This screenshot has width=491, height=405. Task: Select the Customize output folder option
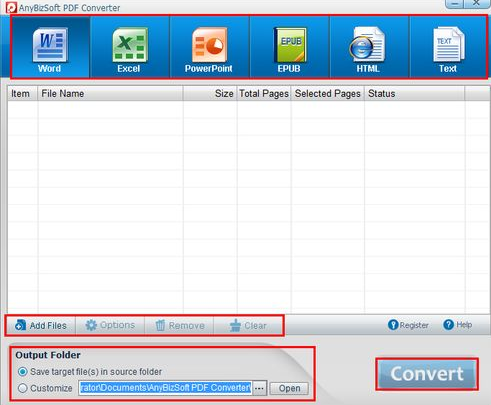click(x=23, y=388)
